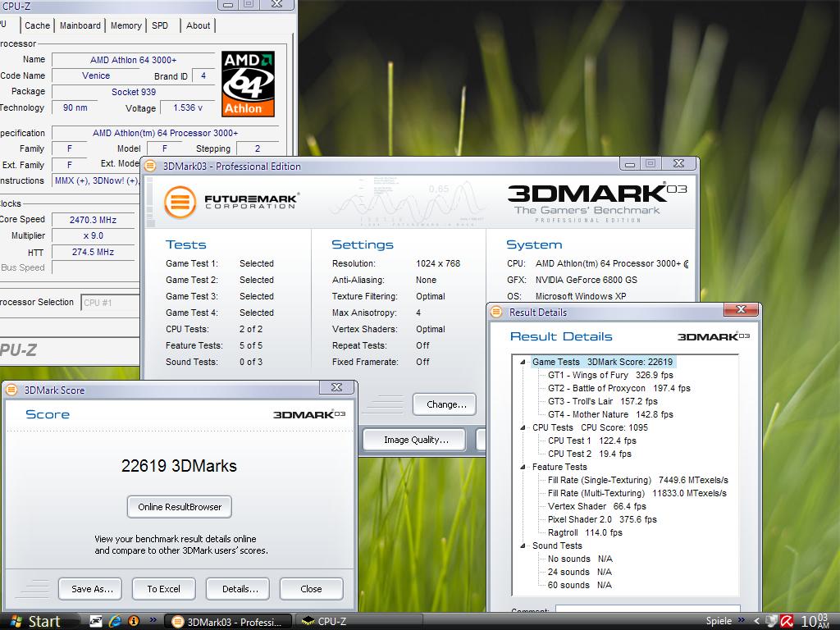Click the 3DMark03 window title icon

tap(151, 166)
